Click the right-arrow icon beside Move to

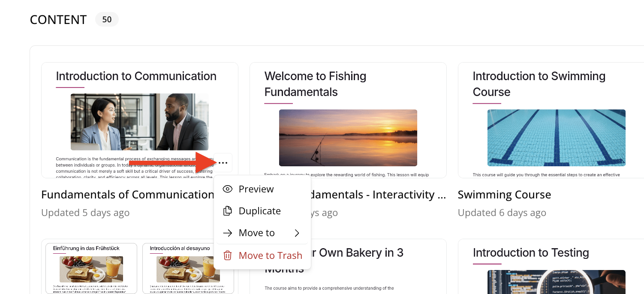click(228, 233)
